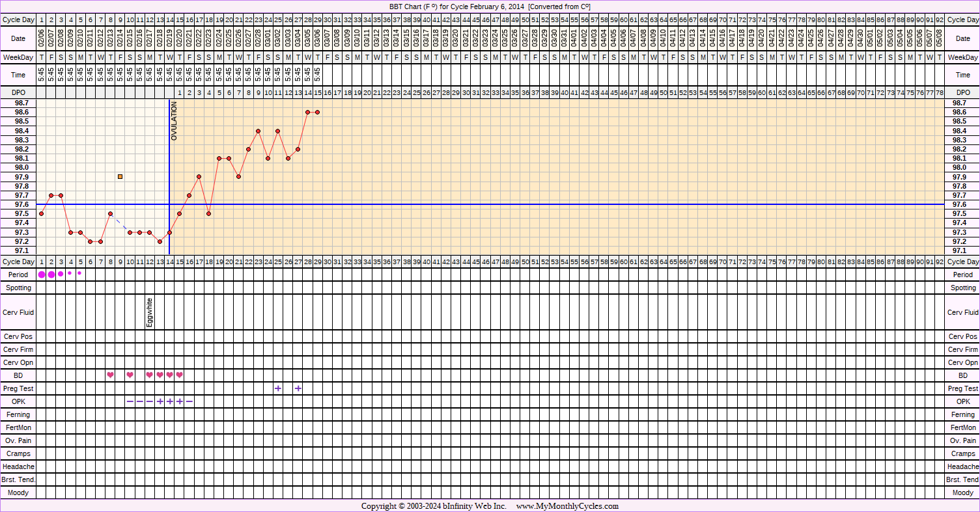Click the 02/14 date header cell
Viewport: 980px width, 512px height.
point(120,39)
